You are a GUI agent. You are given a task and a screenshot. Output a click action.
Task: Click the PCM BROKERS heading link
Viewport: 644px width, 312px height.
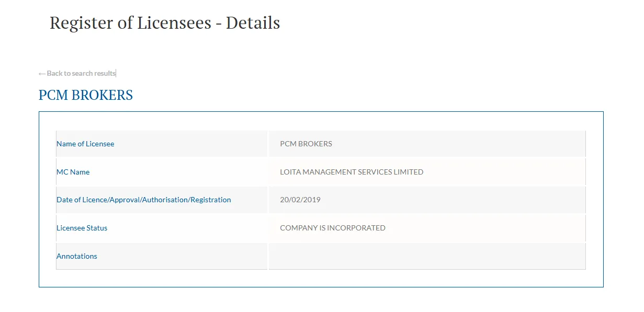85,95
